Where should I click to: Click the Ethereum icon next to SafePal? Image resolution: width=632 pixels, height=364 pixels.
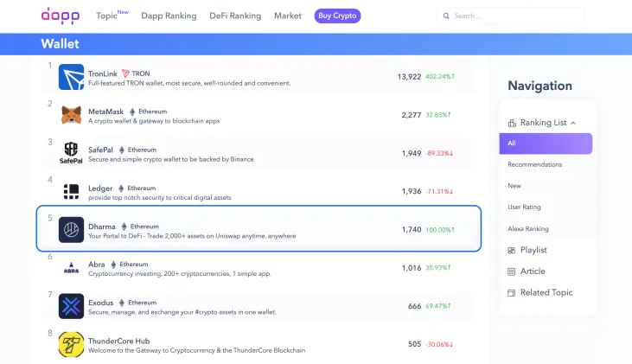[122, 150]
